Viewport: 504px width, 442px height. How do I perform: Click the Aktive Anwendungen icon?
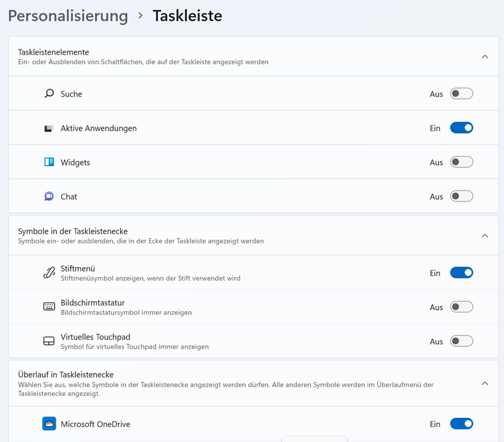coord(49,128)
